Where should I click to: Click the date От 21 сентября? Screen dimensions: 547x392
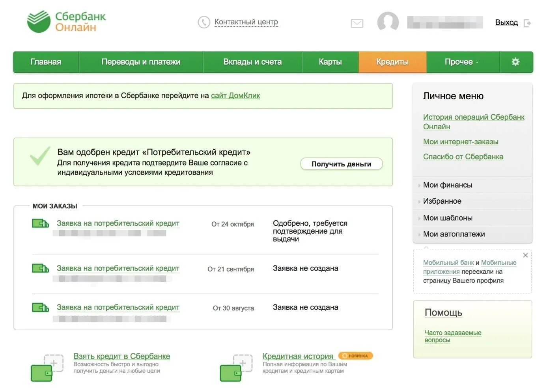point(231,269)
